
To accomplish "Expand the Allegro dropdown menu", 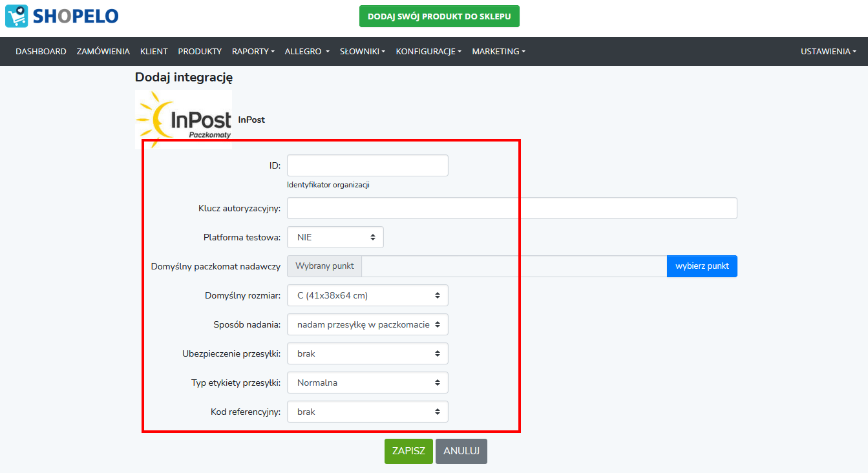I will [x=307, y=51].
